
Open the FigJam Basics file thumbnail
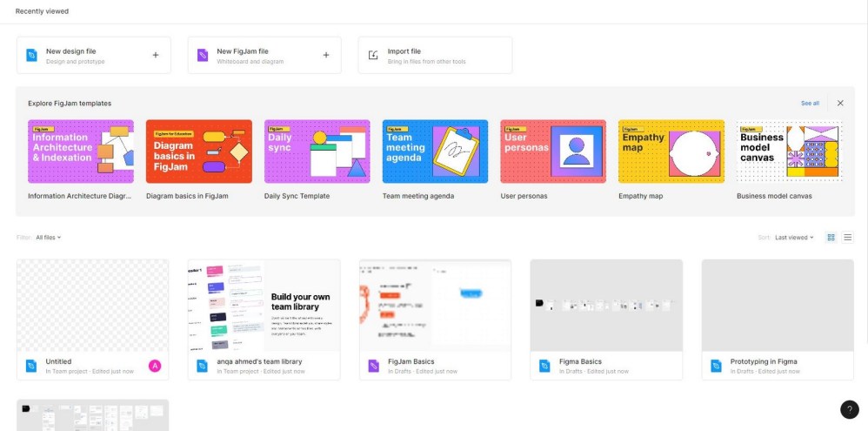tap(435, 306)
